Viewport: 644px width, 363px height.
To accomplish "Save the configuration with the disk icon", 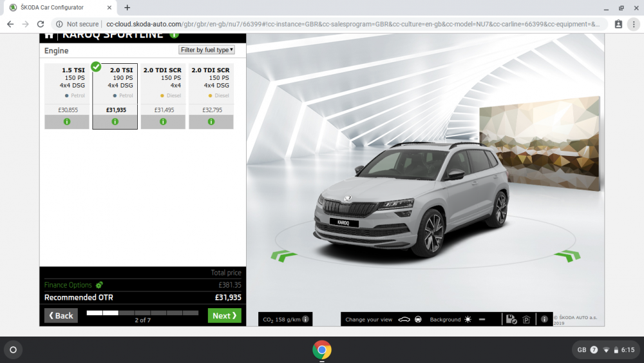I will tap(511, 319).
